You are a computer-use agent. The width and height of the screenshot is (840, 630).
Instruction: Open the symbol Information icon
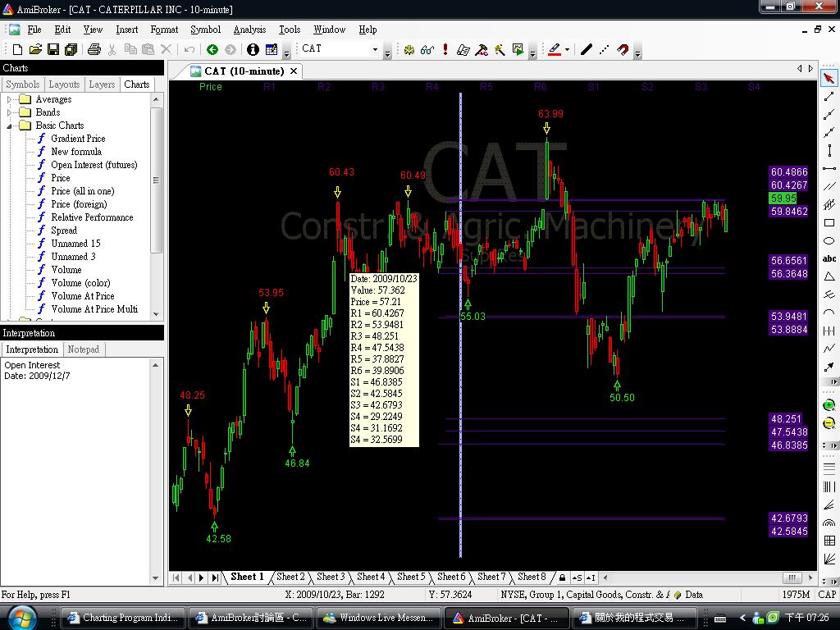(253, 50)
